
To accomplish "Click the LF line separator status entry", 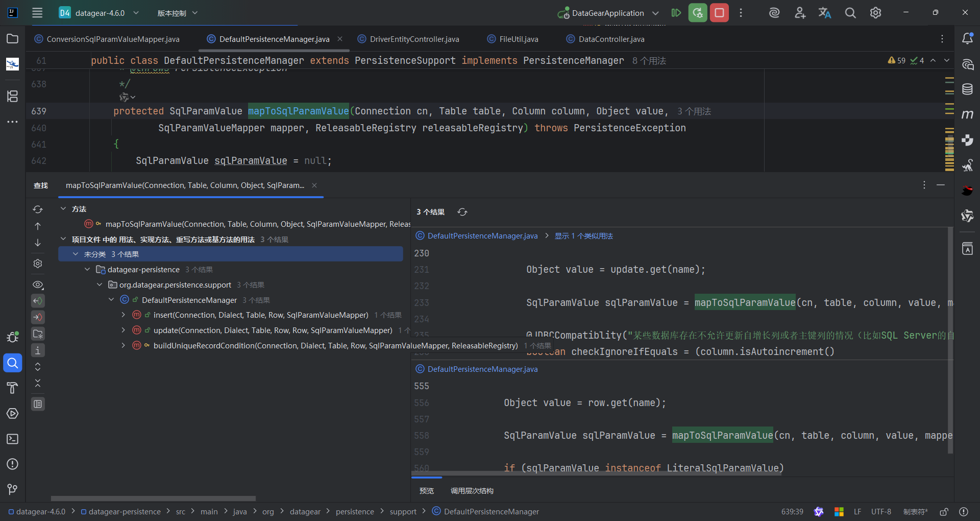I will point(857,512).
